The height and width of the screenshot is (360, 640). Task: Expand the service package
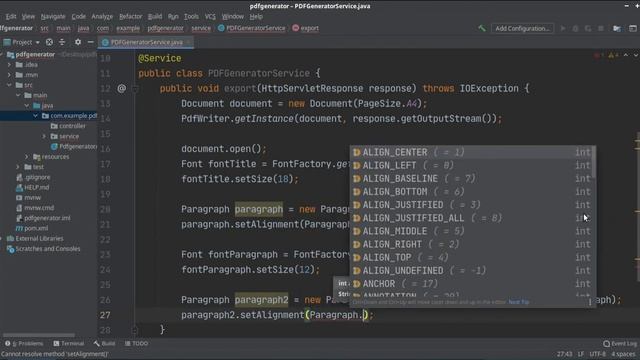[44, 136]
